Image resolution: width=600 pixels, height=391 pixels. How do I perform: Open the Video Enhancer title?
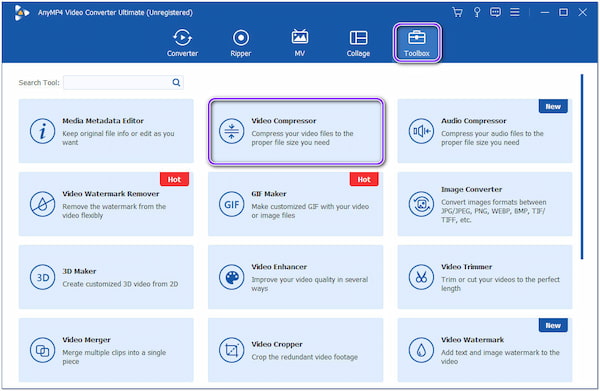pos(279,267)
